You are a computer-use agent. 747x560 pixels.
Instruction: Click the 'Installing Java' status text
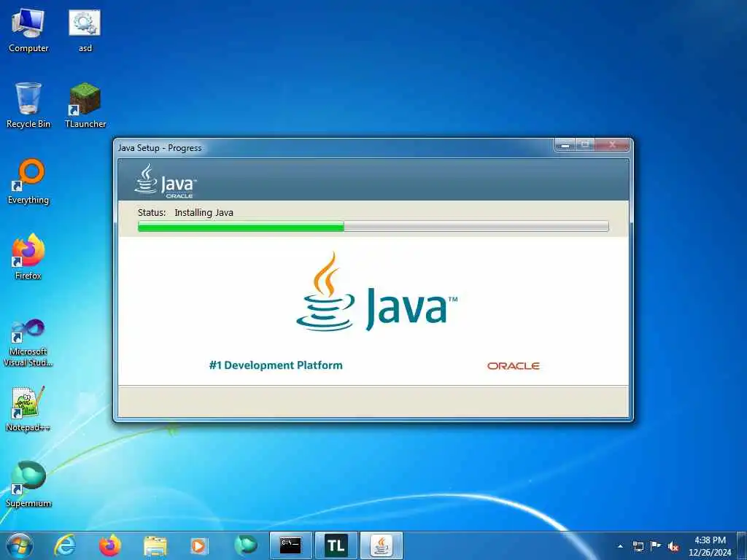204,212
